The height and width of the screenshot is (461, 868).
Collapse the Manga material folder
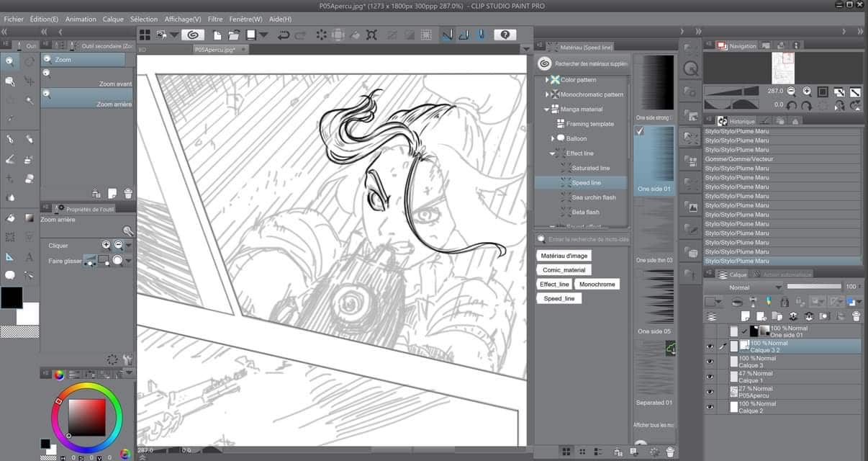pos(547,109)
